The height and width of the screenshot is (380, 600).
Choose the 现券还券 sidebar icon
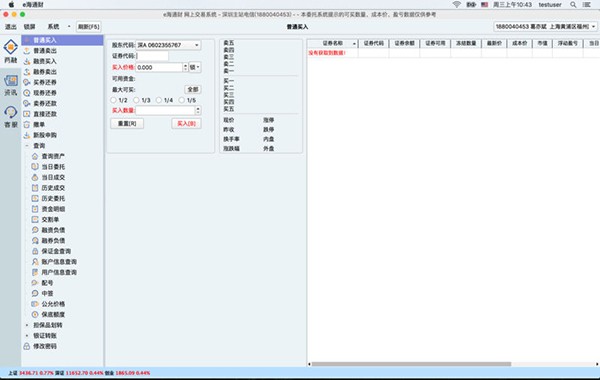[x=27, y=93]
